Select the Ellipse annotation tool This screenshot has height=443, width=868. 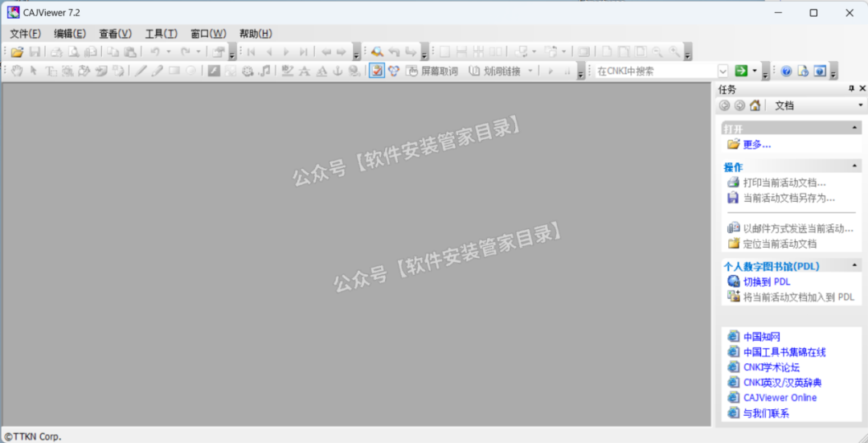(x=191, y=71)
